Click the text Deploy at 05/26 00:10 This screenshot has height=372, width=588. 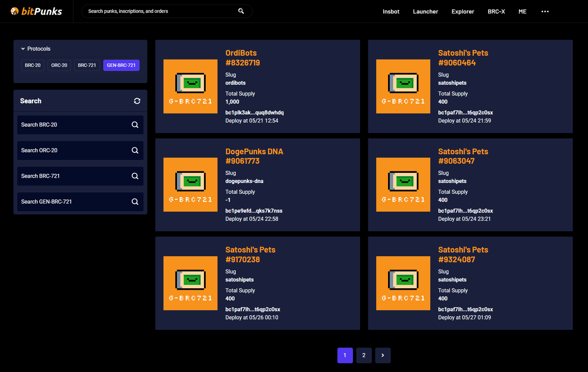click(x=252, y=317)
